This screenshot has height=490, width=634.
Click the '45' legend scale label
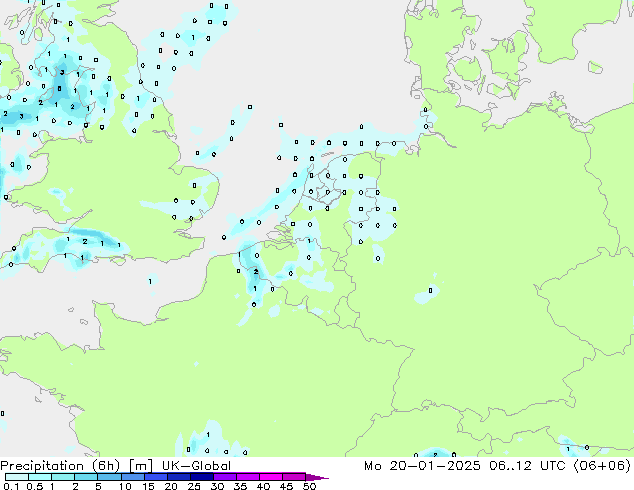point(286,486)
